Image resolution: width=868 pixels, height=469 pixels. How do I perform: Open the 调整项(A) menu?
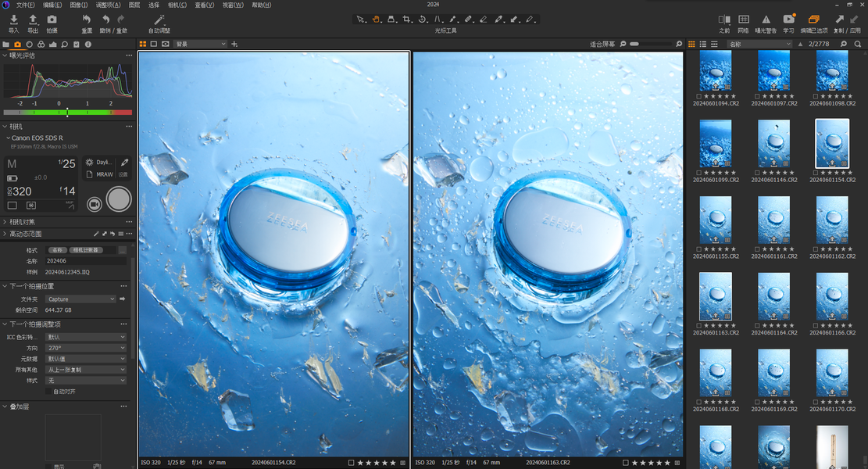tap(108, 5)
